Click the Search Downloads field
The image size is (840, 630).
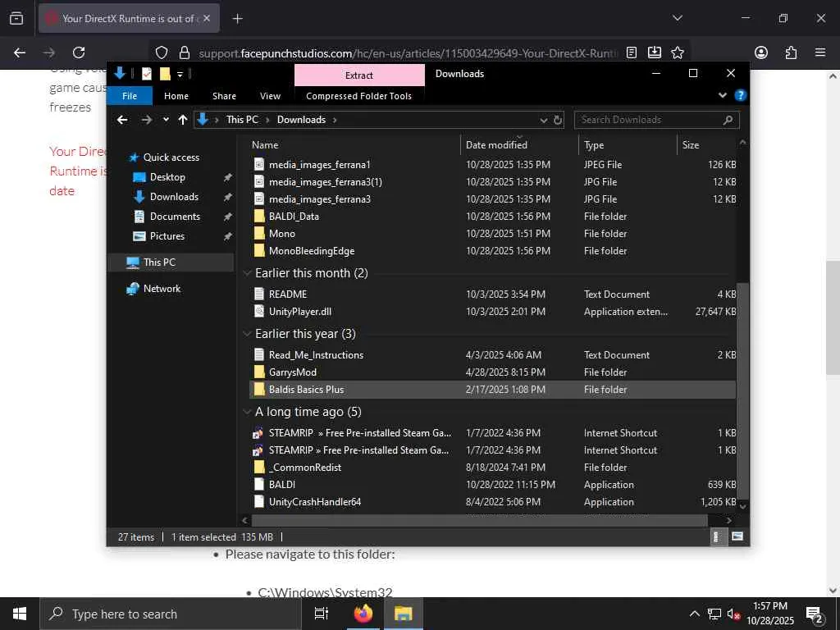[657, 120]
